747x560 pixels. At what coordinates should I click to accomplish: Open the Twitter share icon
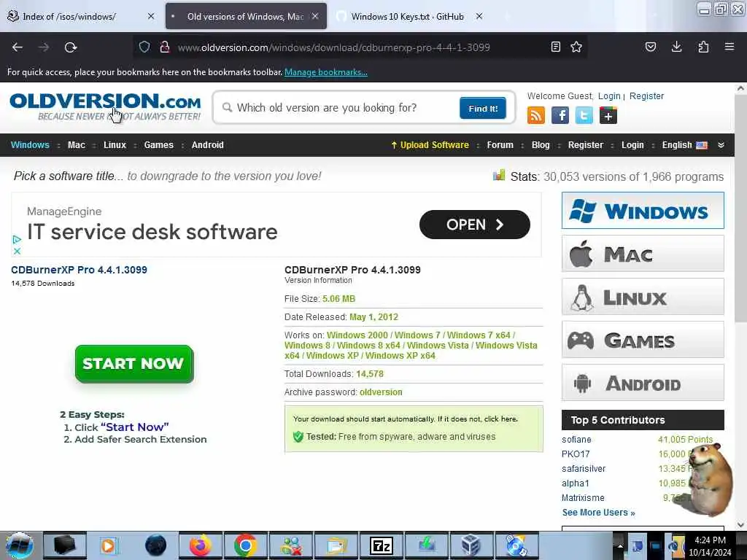coord(584,115)
